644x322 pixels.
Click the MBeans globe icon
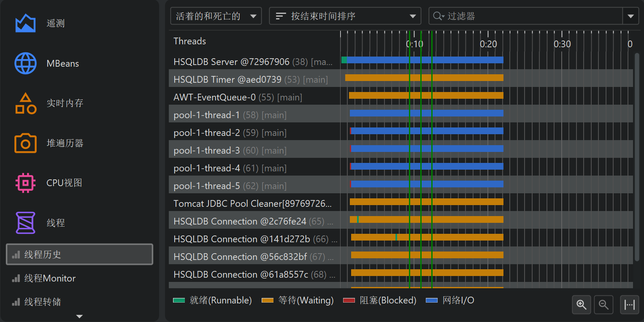[x=25, y=63]
